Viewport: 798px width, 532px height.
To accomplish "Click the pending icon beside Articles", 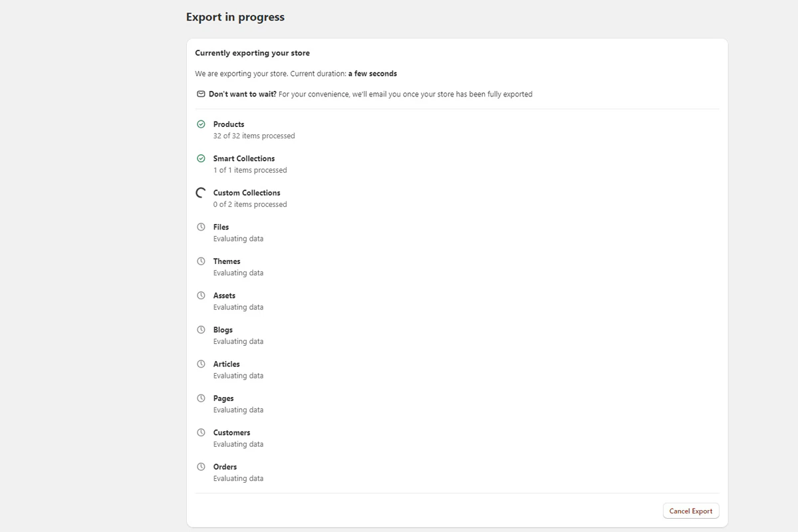I will point(201,364).
